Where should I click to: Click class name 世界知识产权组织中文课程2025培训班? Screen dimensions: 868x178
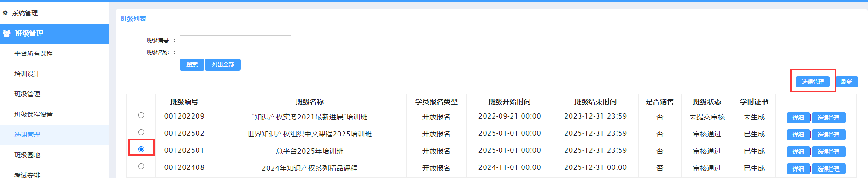[x=309, y=134]
